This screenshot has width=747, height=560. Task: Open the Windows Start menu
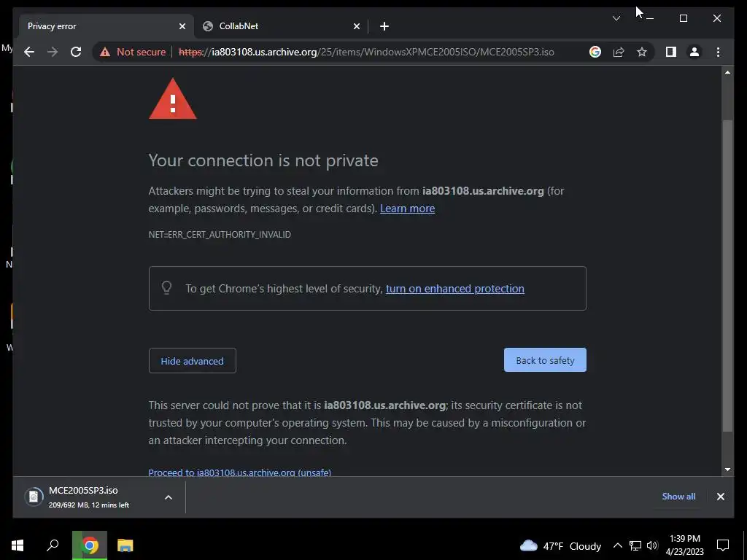point(18,545)
